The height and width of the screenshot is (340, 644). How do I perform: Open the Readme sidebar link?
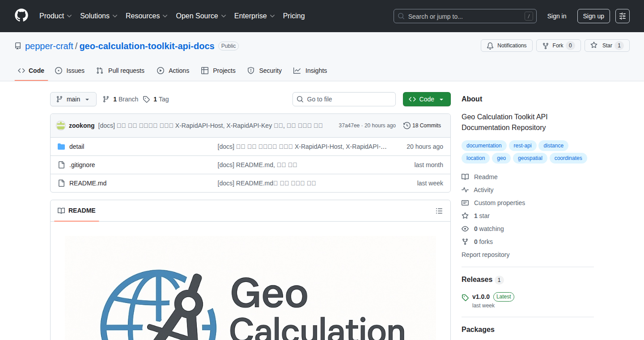click(x=480, y=177)
